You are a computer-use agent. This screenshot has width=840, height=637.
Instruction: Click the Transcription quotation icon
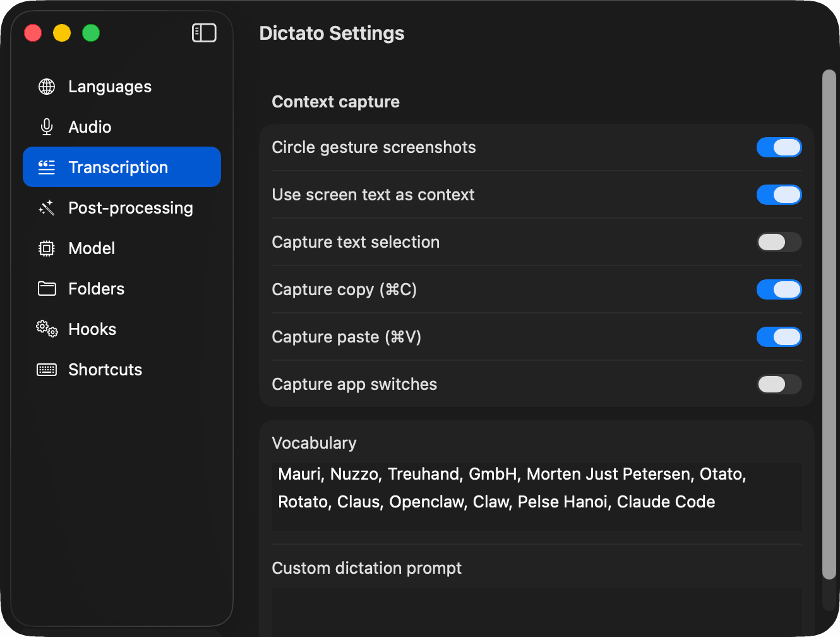[x=46, y=167]
